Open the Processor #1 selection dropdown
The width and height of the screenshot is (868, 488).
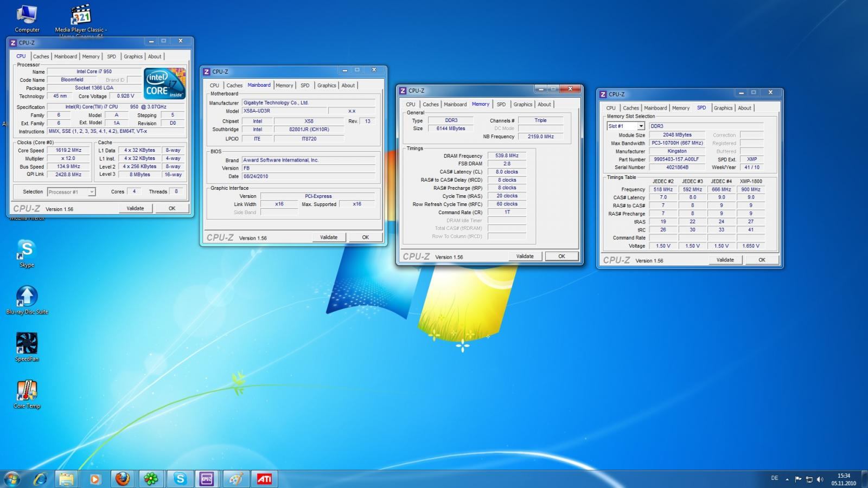92,191
